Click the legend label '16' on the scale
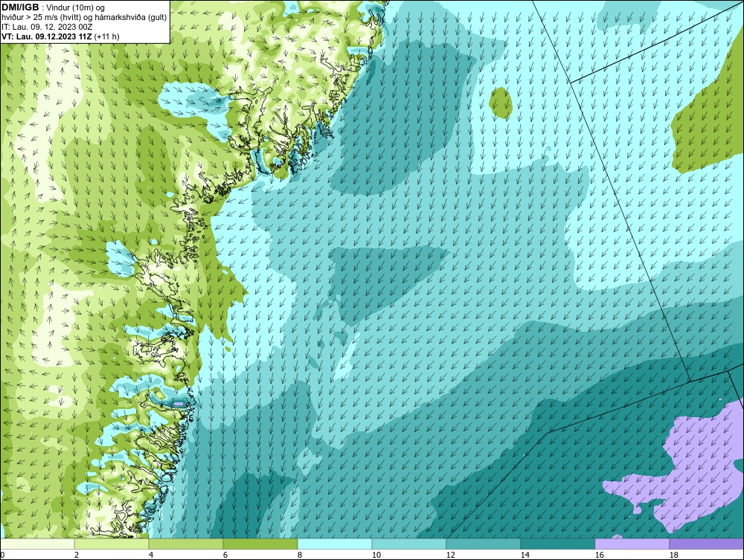 (599, 555)
